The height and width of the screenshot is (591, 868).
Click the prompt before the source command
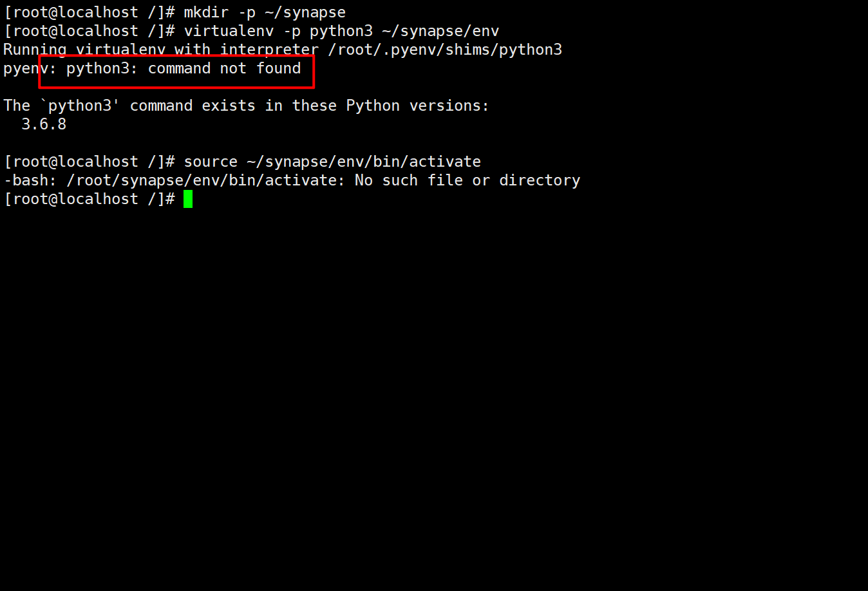click(89, 162)
